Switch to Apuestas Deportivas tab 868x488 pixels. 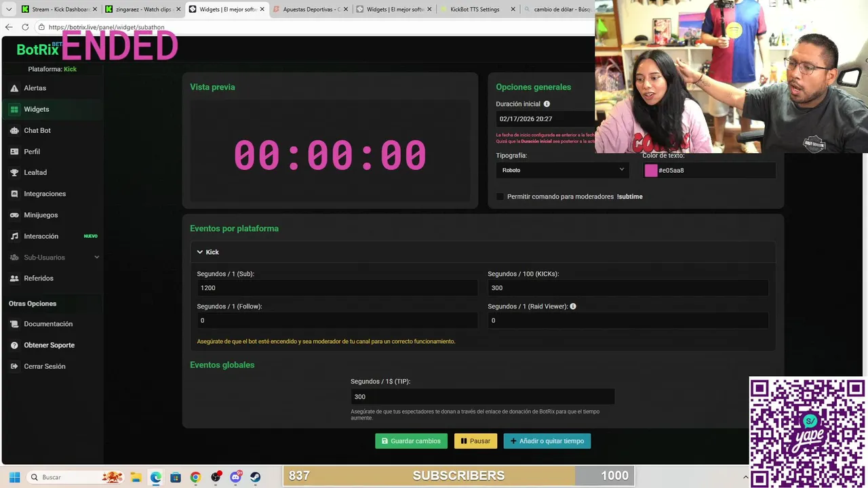(x=311, y=9)
